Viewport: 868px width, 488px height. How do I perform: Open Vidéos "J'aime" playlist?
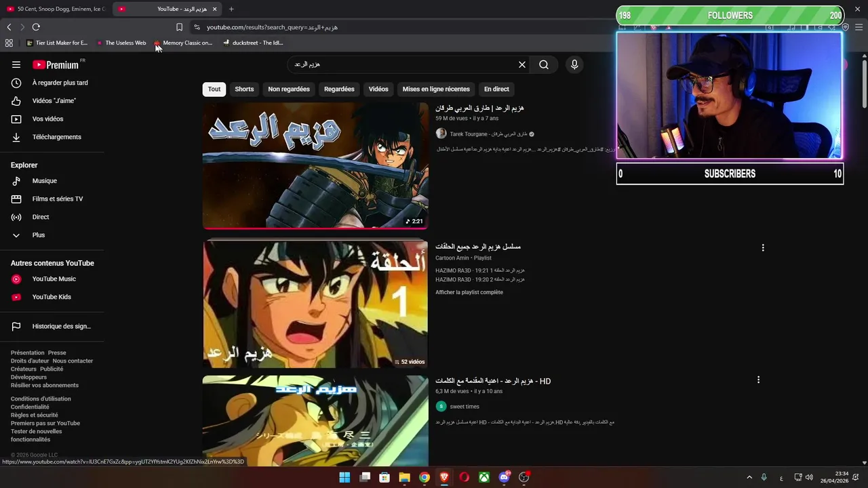tap(52, 101)
